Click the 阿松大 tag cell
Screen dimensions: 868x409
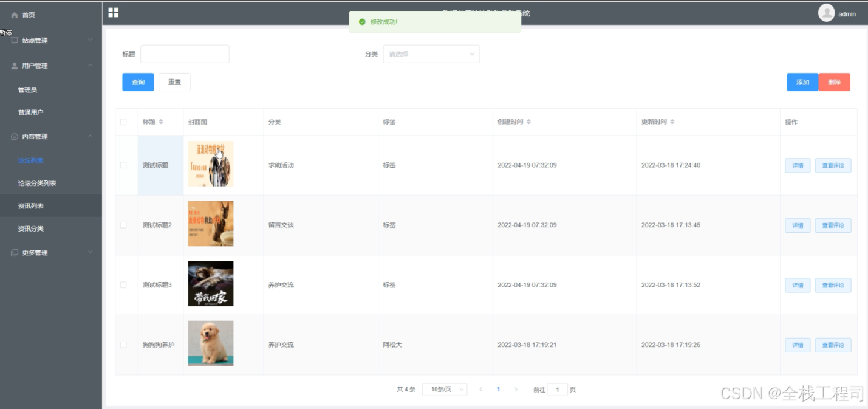tap(392, 345)
